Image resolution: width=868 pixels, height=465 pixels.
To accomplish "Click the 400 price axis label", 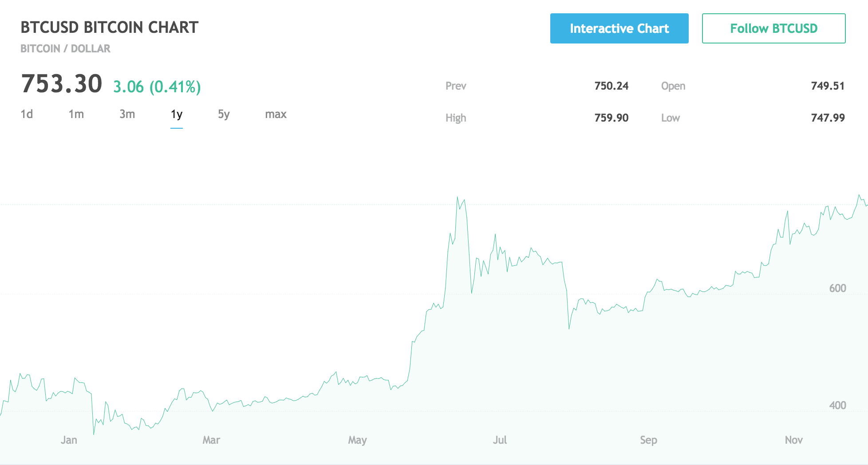I will [x=837, y=405].
